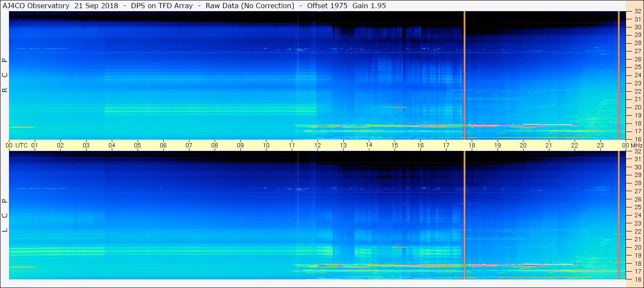Viewport: 644px width, 288px height.
Task: Click the 32 MHz label in RCP panel
Action: 637,12
